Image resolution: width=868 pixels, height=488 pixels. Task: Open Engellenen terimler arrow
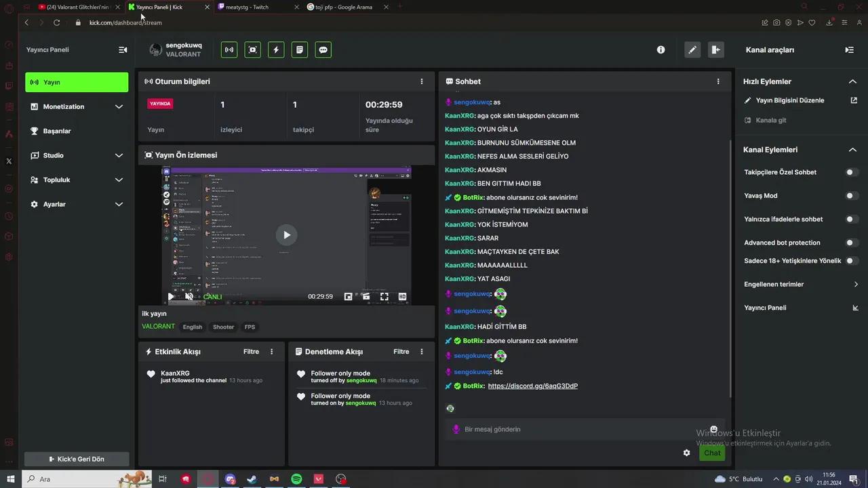pyautogui.click(x=856, y=285)
